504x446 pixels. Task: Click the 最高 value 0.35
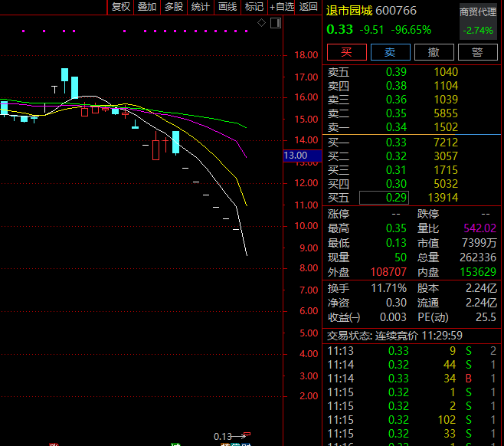396,228
